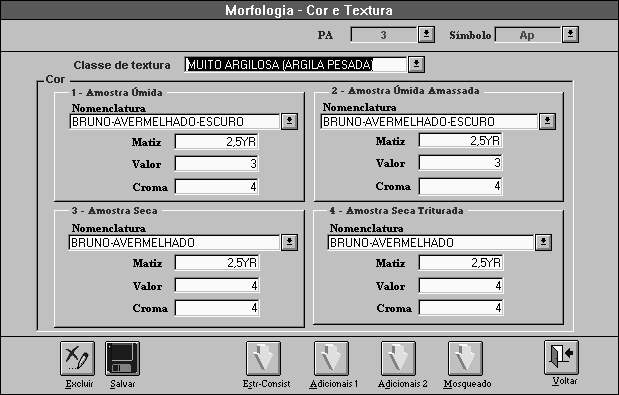This screenshot has width=619, height=395.
Task: Click the '2 - Amostra Úmida Amassada' group title
Action: [x=405, y=91]
